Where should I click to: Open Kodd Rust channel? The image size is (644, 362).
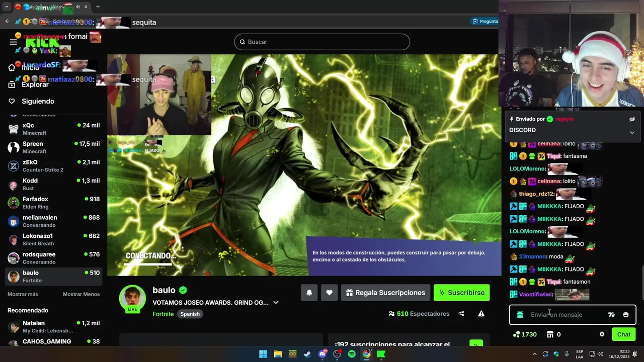pyautogui.click(x=54, y=184)
